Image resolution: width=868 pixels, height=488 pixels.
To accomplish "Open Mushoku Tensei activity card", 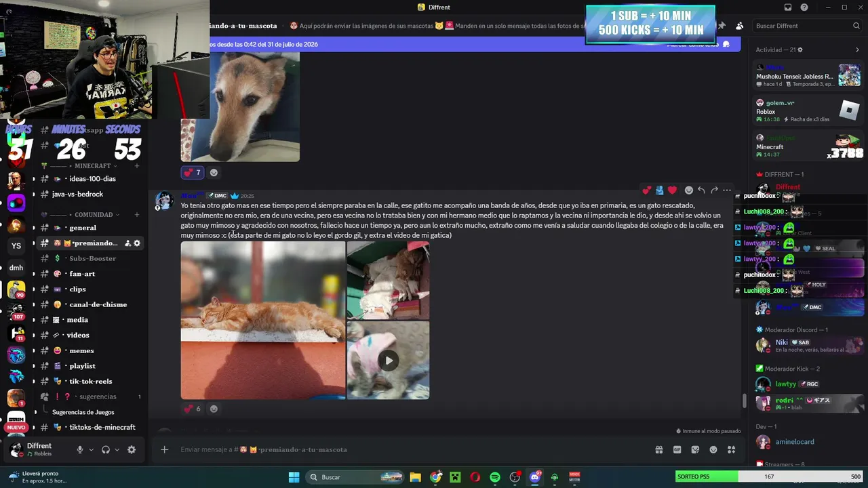I will (808, 75).
